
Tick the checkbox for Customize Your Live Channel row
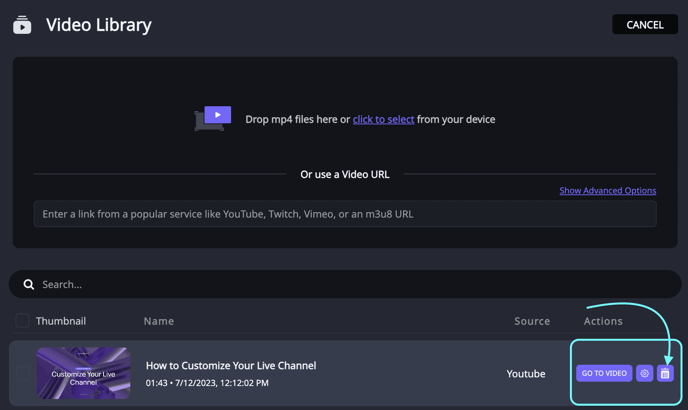click(x=22, y=374)
